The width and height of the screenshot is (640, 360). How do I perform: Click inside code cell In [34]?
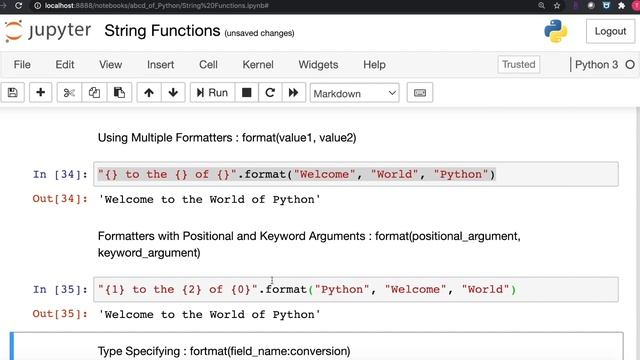tap(356, 174)
